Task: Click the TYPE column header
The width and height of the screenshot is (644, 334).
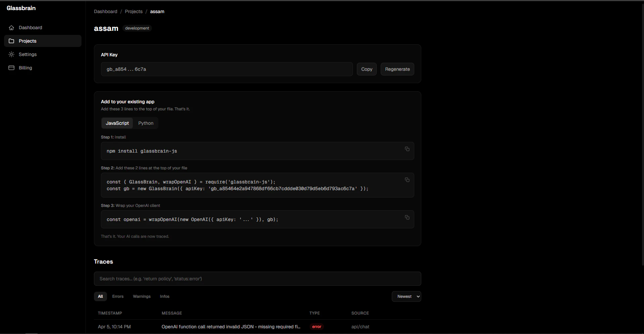Action: click(x=314, y=313)
